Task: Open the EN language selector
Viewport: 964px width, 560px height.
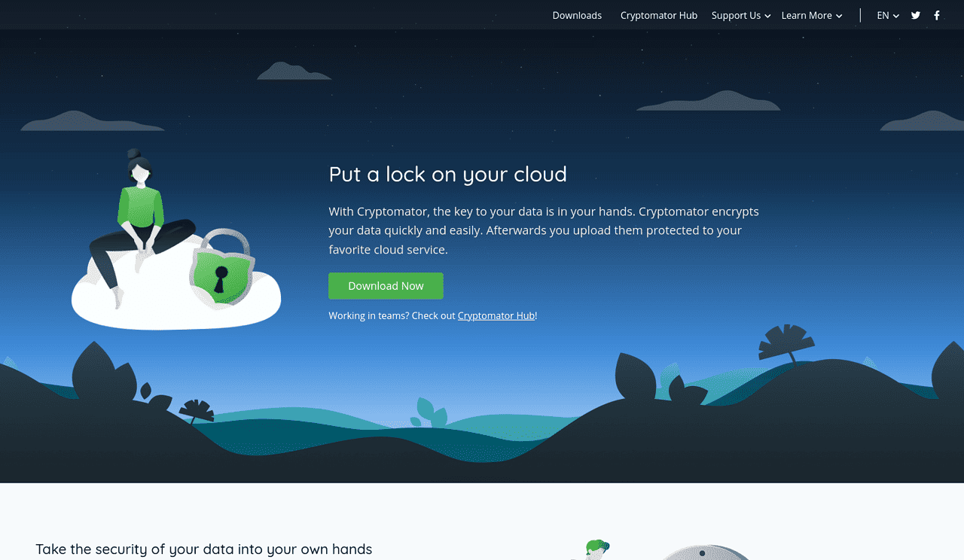Action: (888, 15)
